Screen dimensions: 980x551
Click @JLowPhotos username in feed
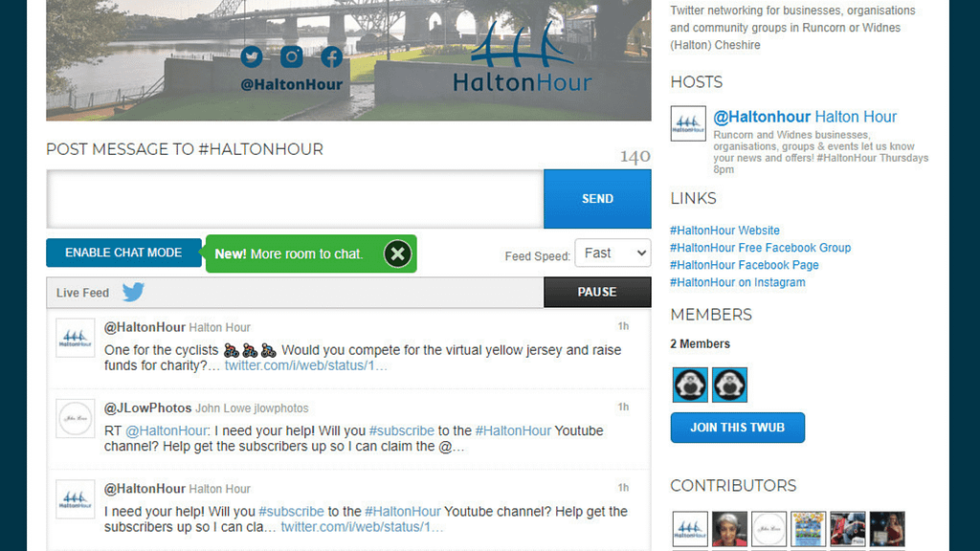click(147, 408)
